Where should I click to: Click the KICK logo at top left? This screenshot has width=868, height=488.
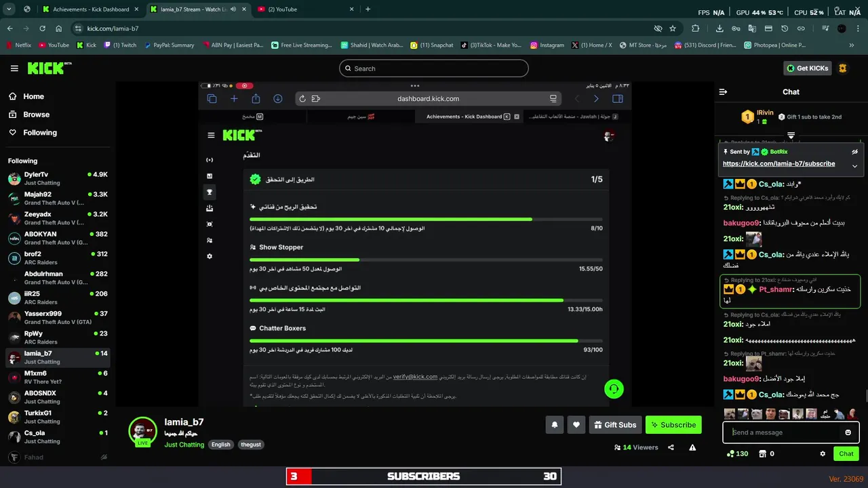coord(49,68)
